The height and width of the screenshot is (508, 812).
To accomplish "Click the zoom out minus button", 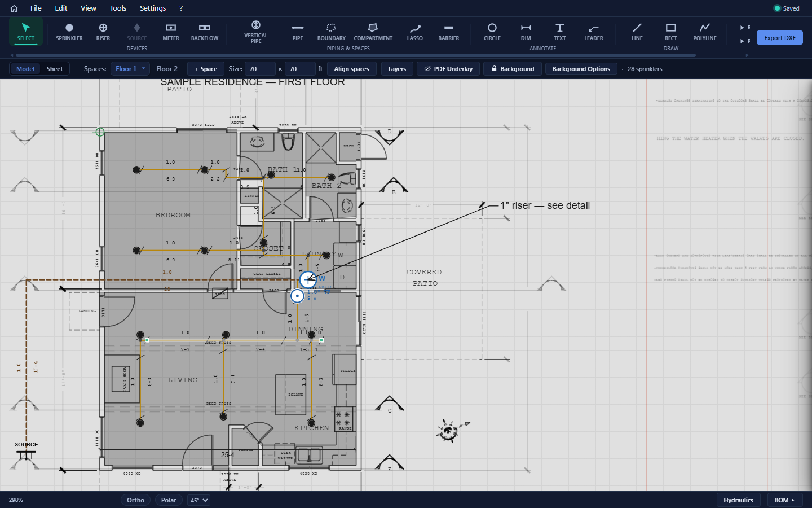I will click(33, 500).
